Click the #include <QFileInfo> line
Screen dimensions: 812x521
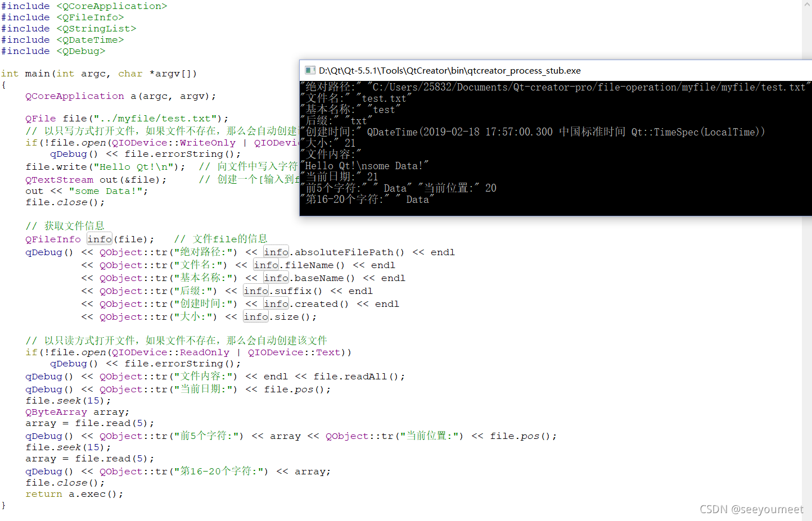tap(62, 17)
